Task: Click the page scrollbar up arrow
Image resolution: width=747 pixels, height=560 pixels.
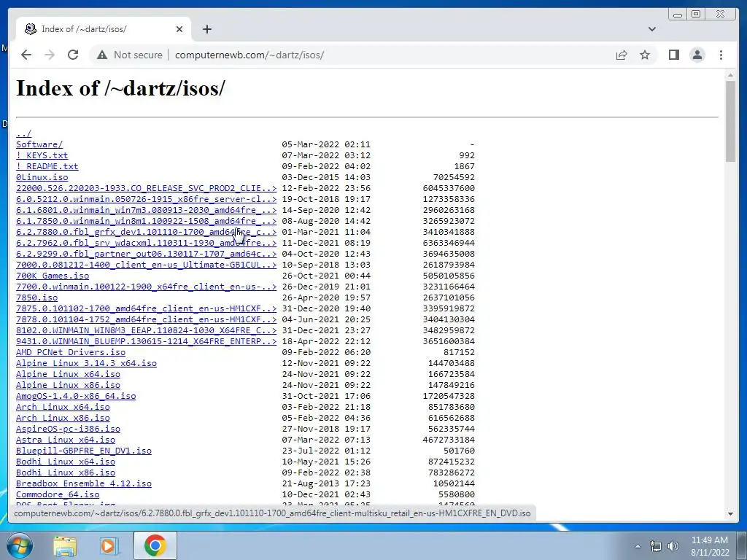Action: 730,75
